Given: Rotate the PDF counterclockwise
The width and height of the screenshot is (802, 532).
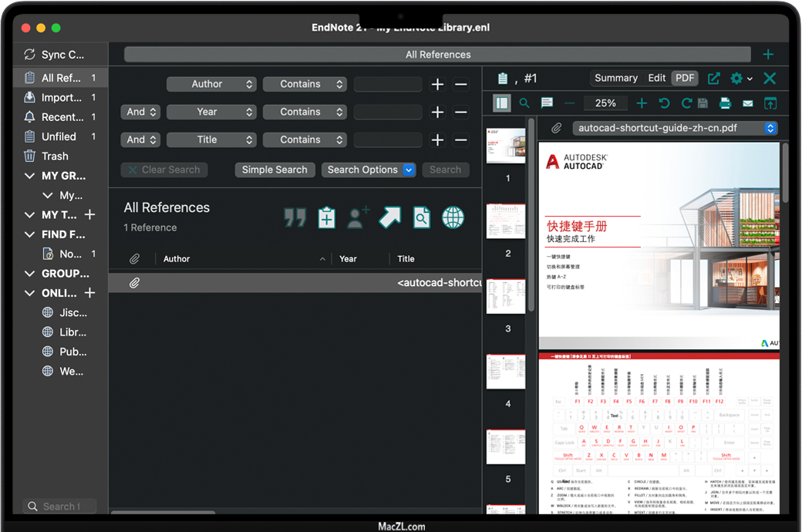Looking at the screenshot, I should [664, 103].
